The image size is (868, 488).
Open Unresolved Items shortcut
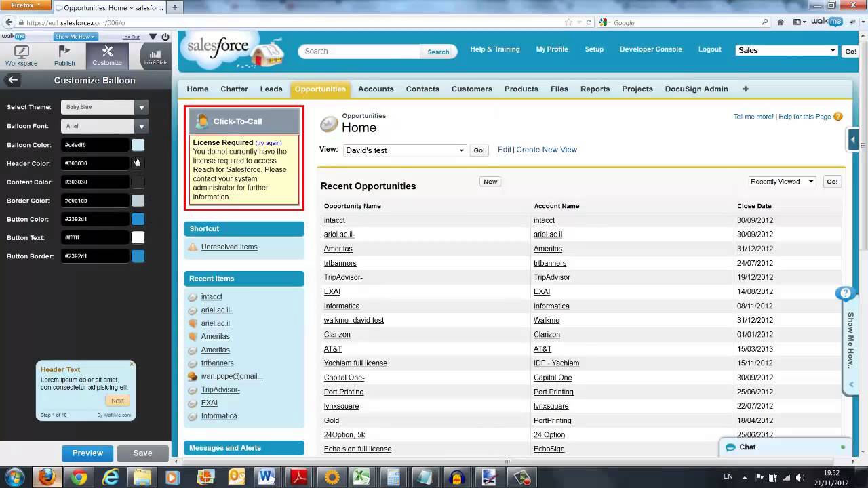[x=229, y=247]
